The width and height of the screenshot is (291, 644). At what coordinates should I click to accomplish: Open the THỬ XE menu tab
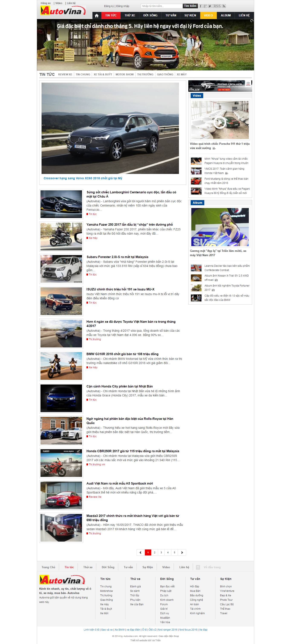pyautogui.click(x=130, y=16)
